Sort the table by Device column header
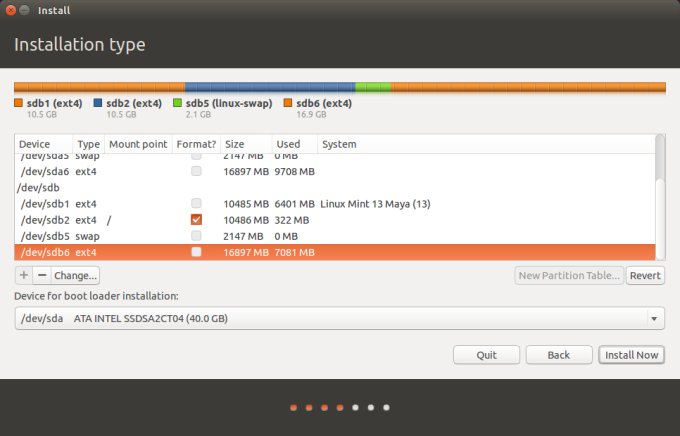The width and height of the screenshot is (680, 436). click(x=44, y=145)
